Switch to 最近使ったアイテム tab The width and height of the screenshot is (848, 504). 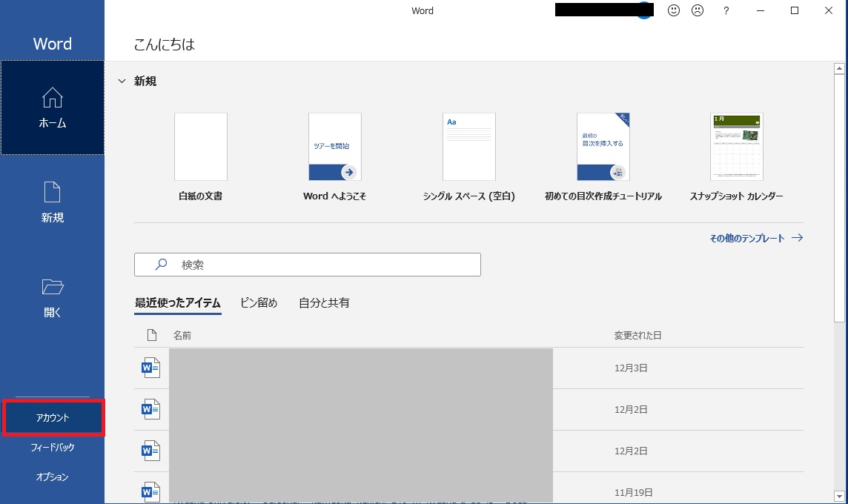coord(178,303)
